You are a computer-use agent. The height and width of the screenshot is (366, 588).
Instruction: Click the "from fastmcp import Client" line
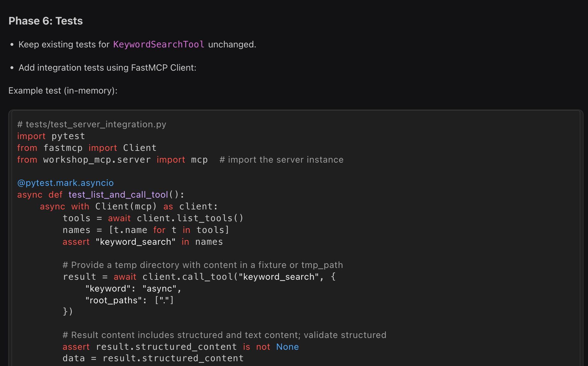(x=87, y=148)
